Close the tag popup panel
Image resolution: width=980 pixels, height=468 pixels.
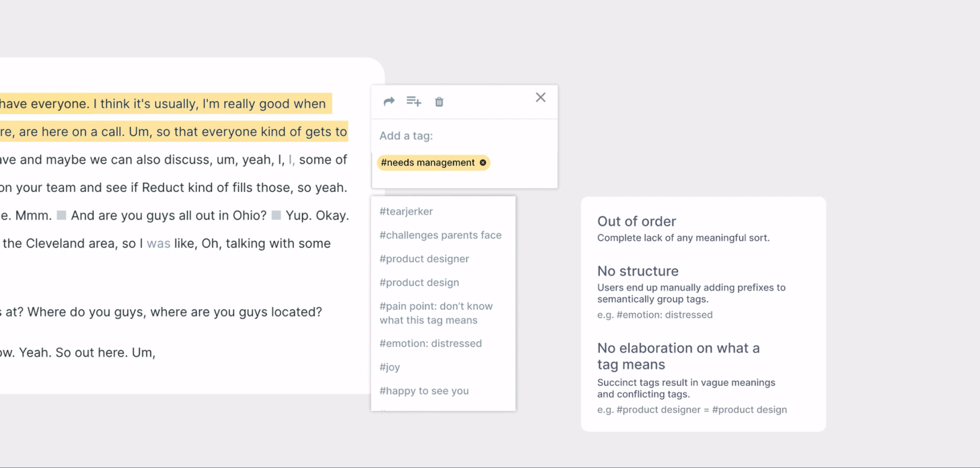541,97
